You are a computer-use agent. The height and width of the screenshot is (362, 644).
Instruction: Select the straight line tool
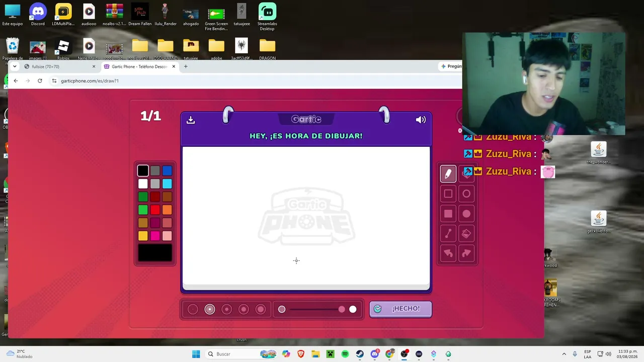(x=448, y=234)
